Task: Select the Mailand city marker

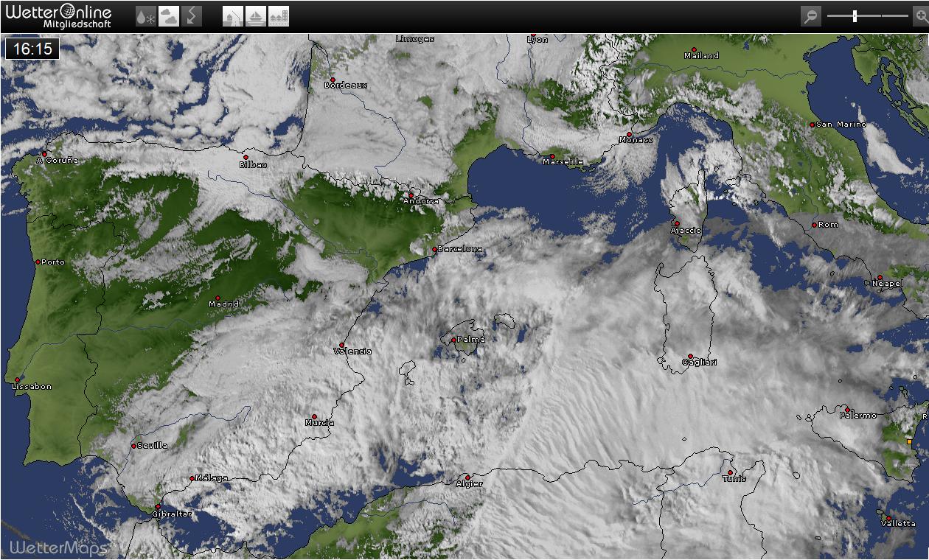Action: [694, 49]
